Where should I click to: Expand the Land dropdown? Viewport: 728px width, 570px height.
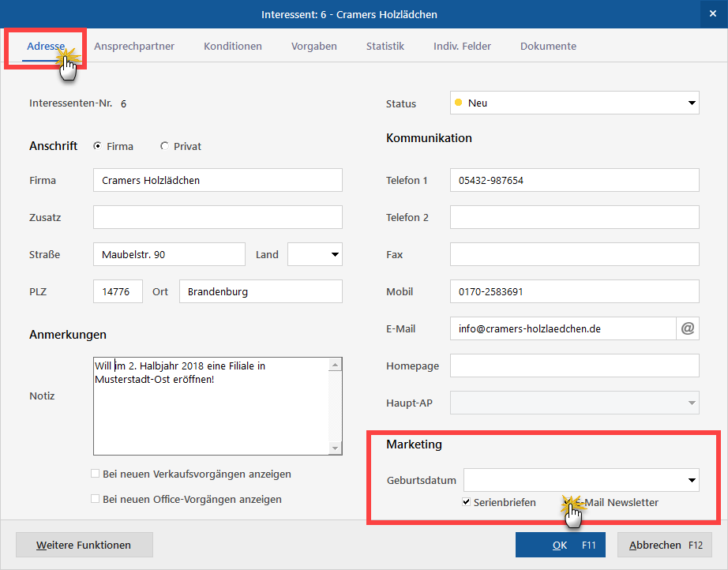(315, 254)
